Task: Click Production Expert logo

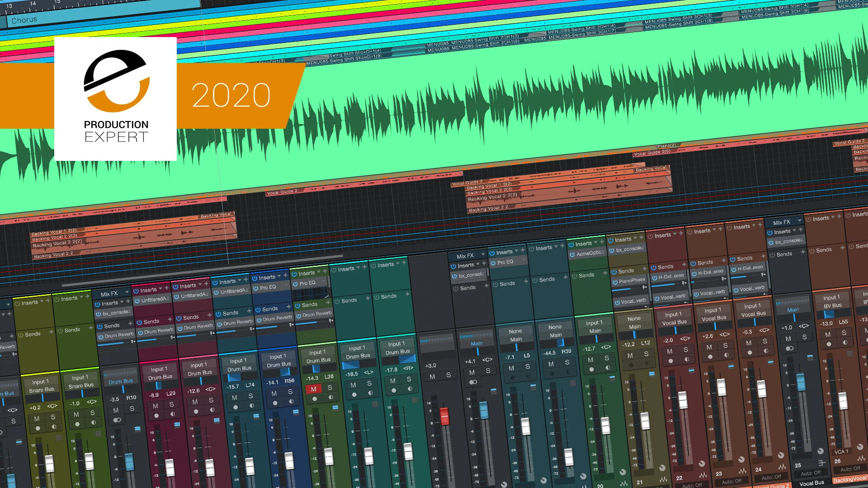Action: [x=115, y=99]
